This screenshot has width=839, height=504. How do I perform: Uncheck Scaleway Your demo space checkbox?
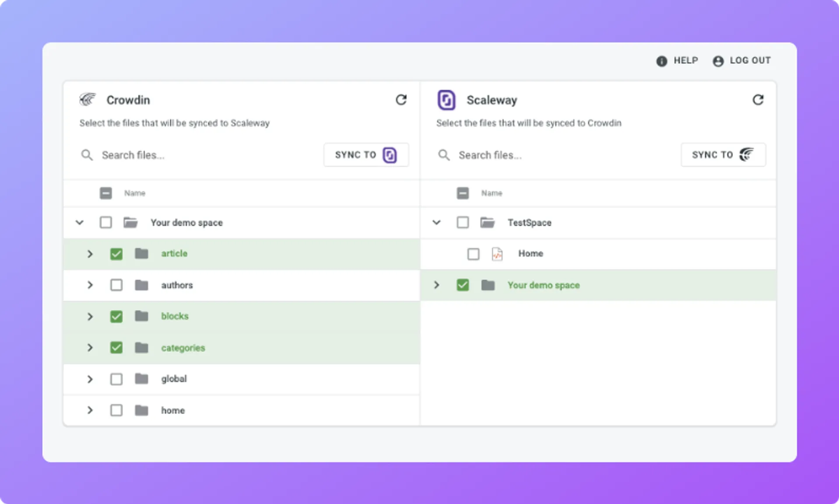coord(463,285)
